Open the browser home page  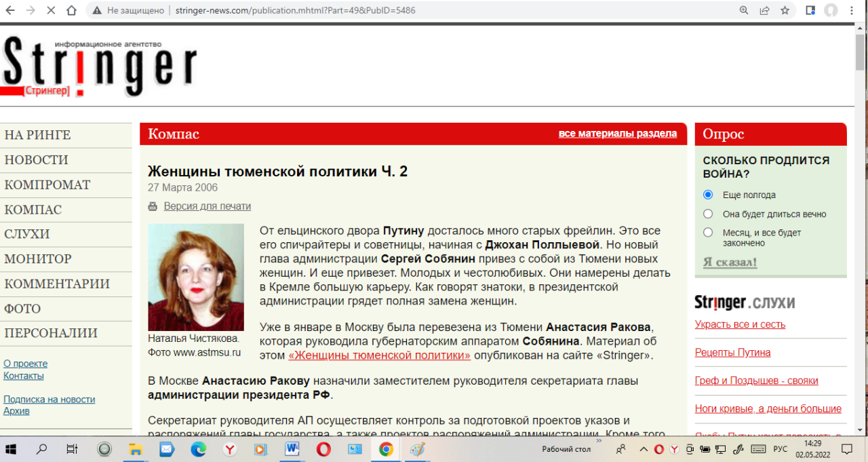click(x=72, y=10)
